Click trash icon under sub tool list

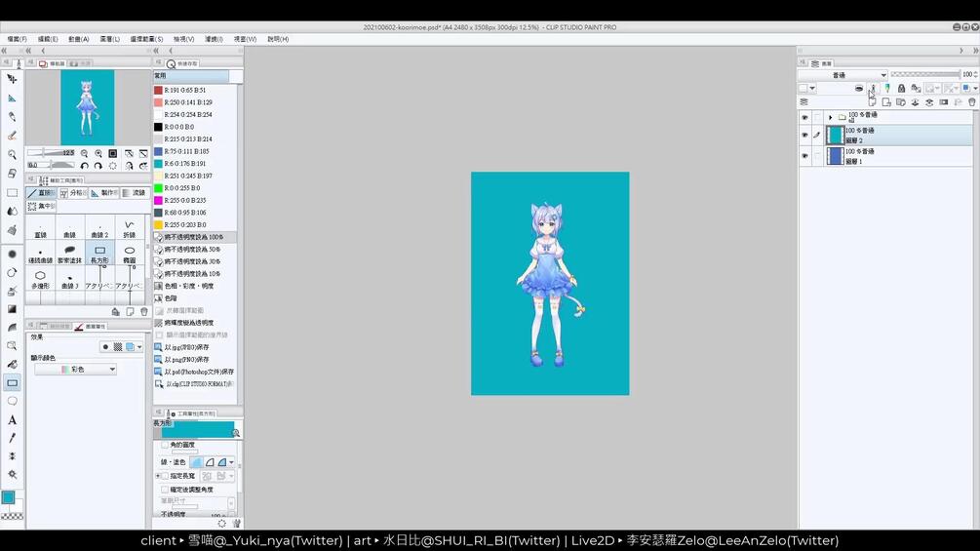coord(143,311)
